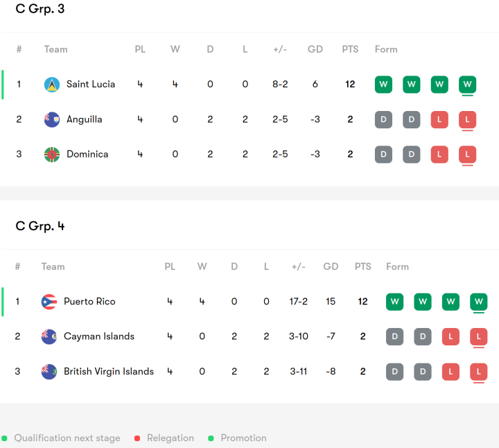Click the C Grp. 4 heading

pos(40,226)
